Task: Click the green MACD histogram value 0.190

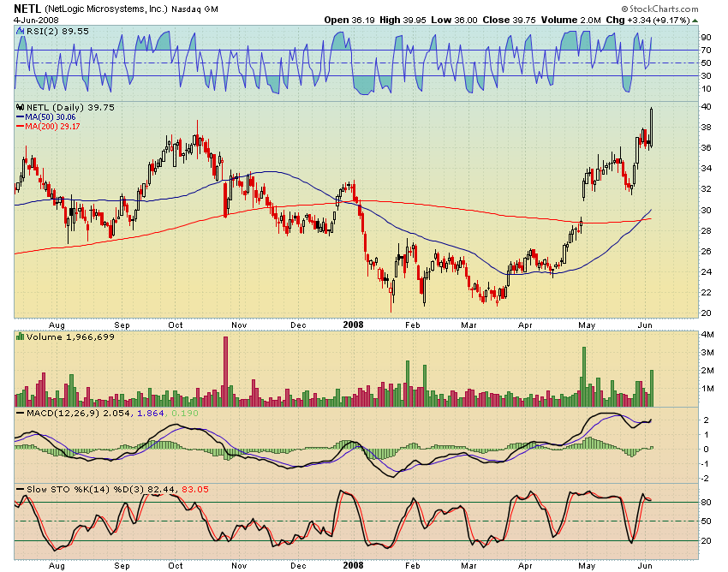Action: coord(185,413)
